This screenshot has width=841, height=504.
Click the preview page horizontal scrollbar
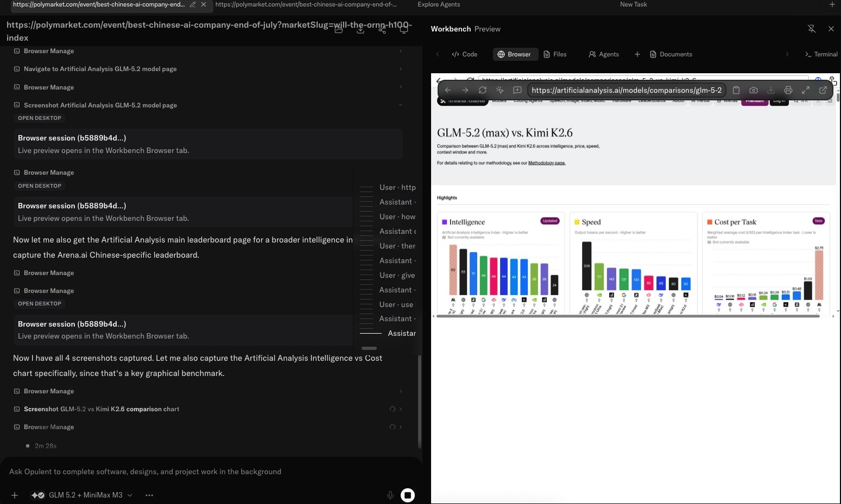click(x=628, y=316)
